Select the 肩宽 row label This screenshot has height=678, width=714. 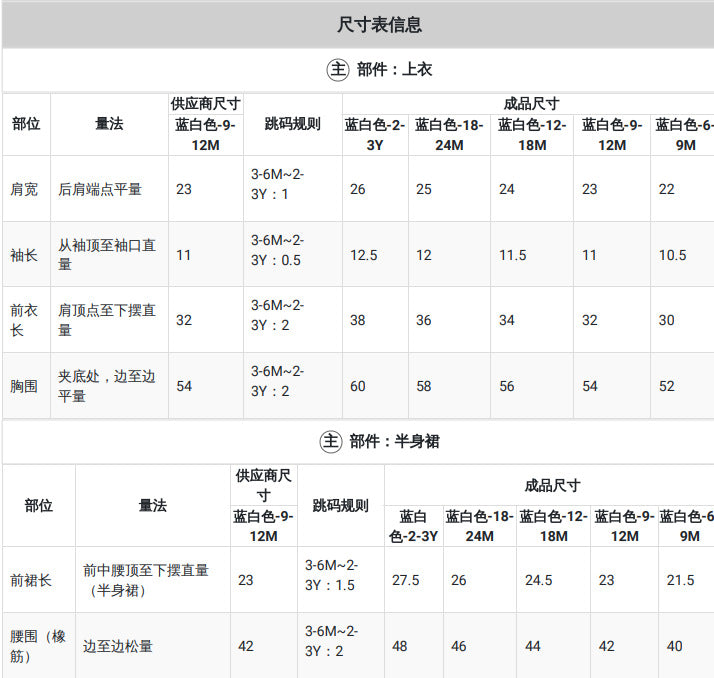[x=24, y=189]
